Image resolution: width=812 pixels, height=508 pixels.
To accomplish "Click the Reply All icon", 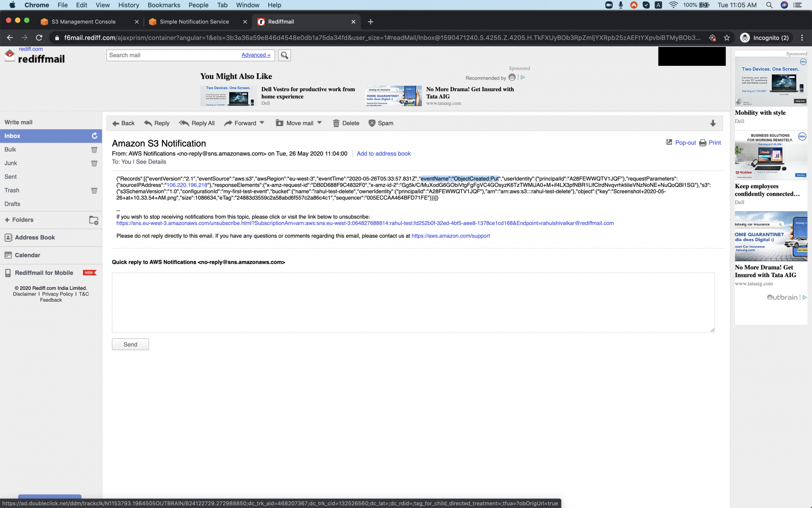I will (184, 123).
